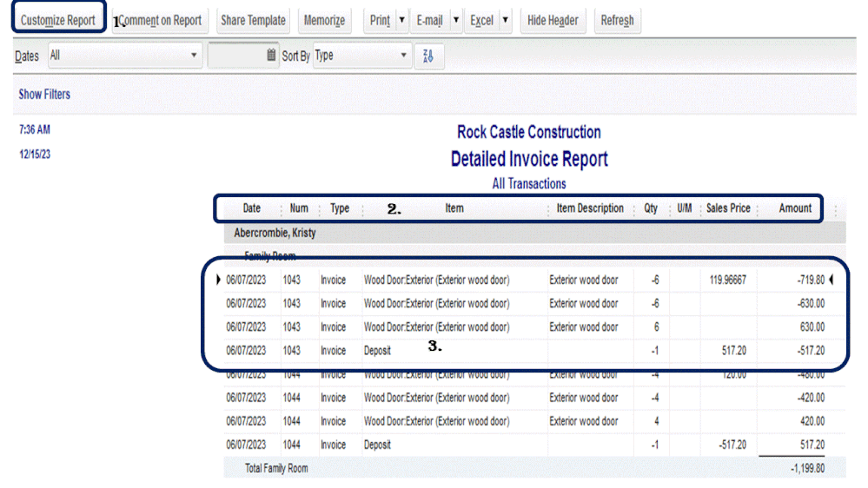Click the 630.00 amount for invoice 1043
This screenshot has height=488, width=868.
pyautogui.click(x=812, y=327)
